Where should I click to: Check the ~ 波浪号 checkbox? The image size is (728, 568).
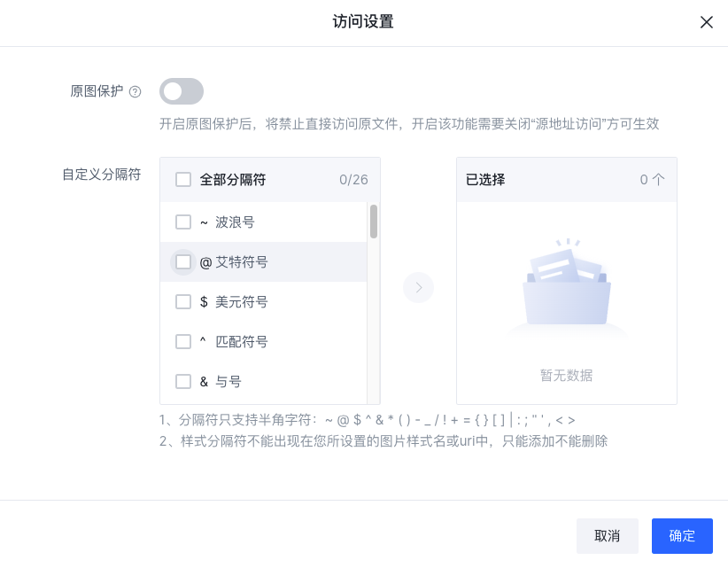coord(183,222)
